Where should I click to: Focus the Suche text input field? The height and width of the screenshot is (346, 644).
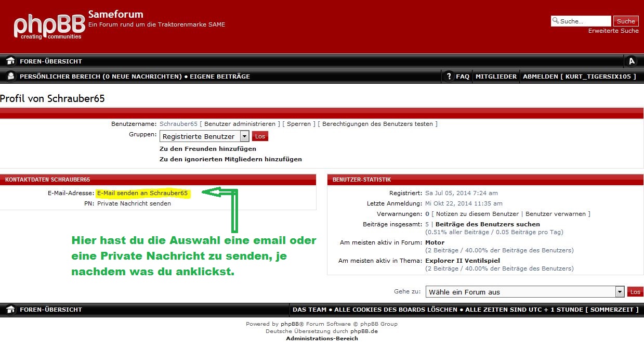tap(584, 21)
